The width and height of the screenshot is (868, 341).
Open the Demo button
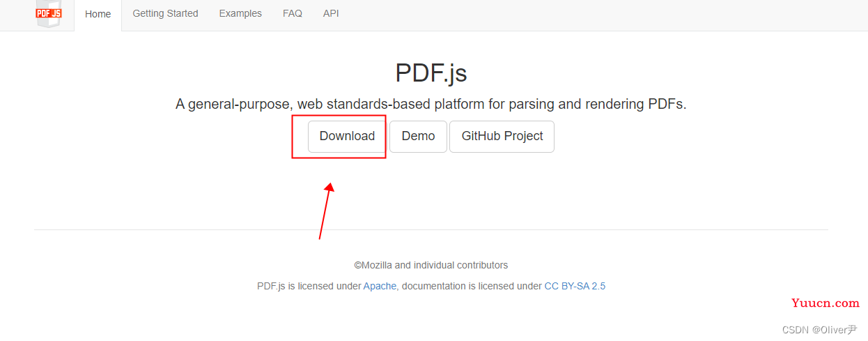tap(418, 136)
